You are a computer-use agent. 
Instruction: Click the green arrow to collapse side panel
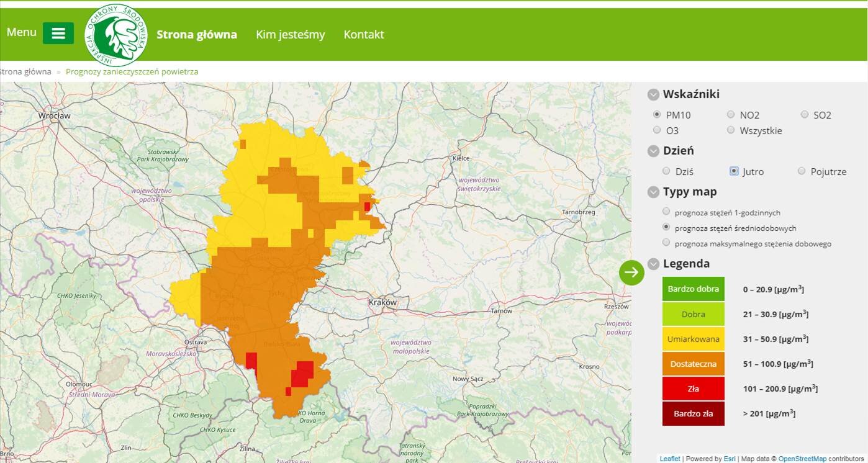click(631, 272)
